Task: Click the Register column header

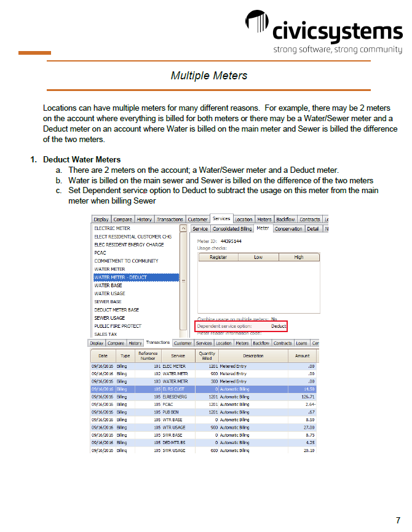Action: [x=218, y=257]
